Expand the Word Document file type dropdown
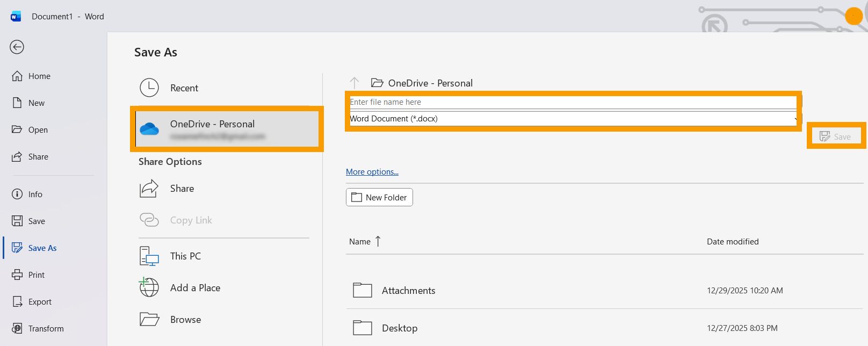Image resolution: width=868 pixels, height=346 pixels. (x=572, y=119)
